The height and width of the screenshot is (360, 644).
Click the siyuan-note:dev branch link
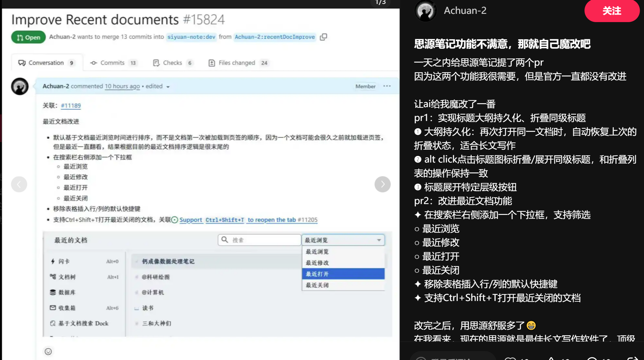[x=191, y=37]
